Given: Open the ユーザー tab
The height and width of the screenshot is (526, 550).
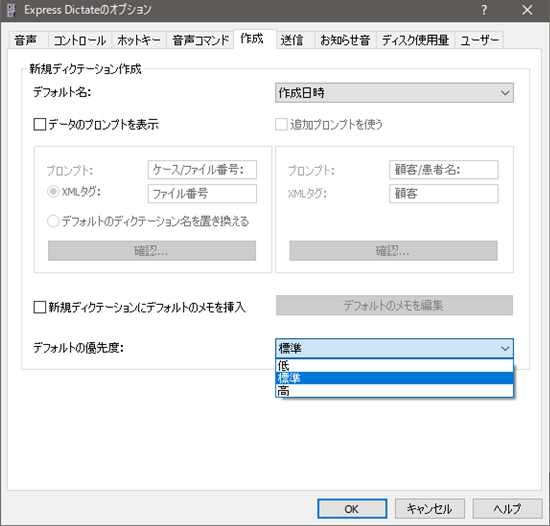Looking at the screenshot, I should click(x=479, y=40).
